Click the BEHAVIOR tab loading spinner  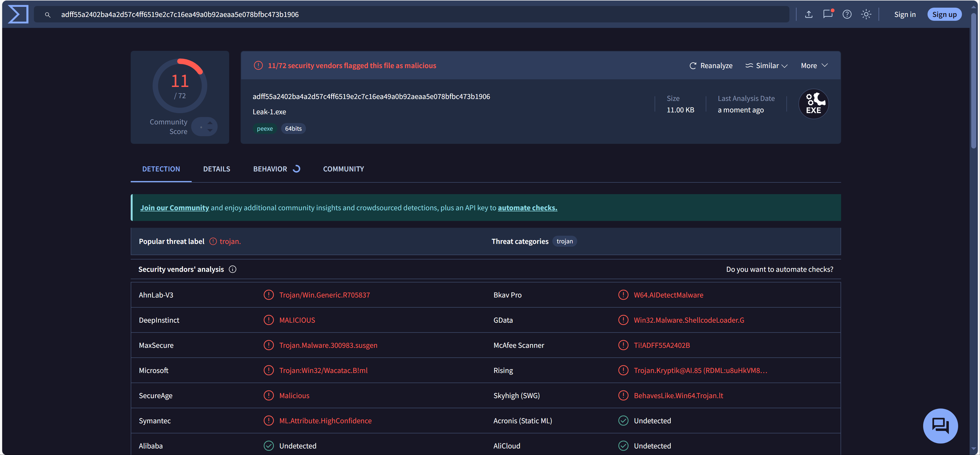click(296, 169)
